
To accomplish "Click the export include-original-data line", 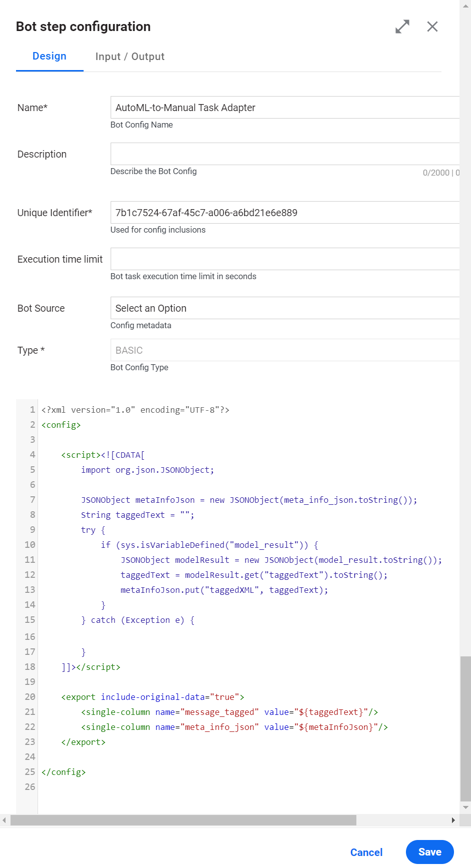I will click(153, 697).
